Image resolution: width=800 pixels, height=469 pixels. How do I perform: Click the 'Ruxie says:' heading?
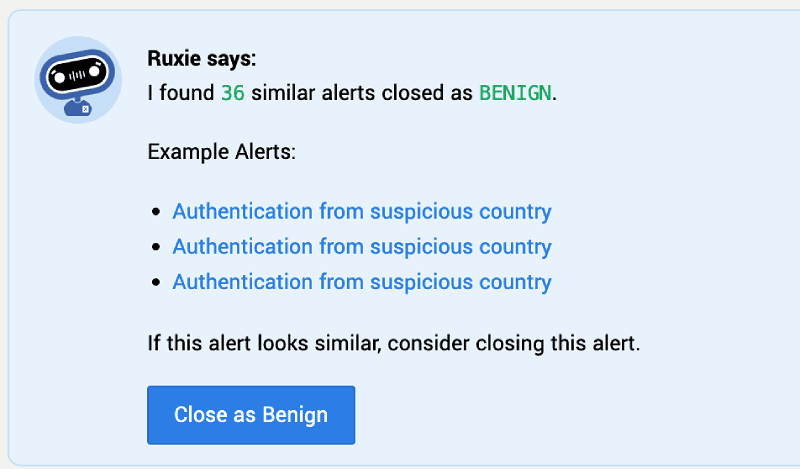(x=202, y=59)
